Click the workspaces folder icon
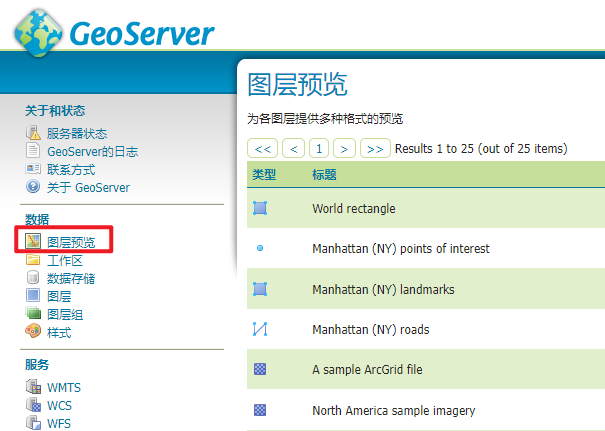Screen dimensions: 605x431 tap(33, 259)
